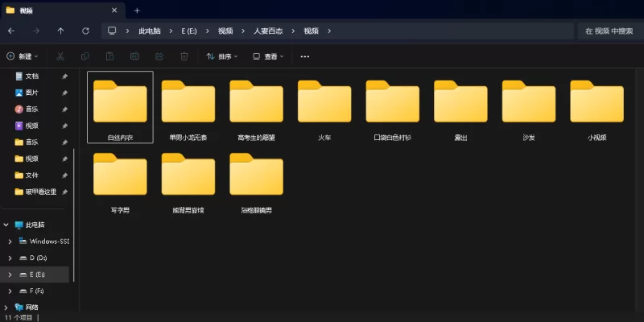Rename the selected item via toolbar icon
644x322 pixels.
point(134,56)
